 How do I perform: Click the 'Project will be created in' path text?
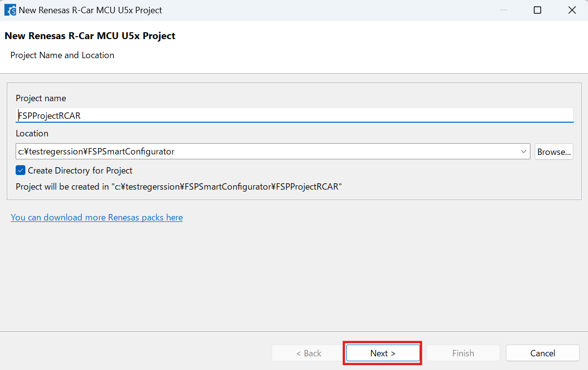pyautogui.click(x=179, y=186)
